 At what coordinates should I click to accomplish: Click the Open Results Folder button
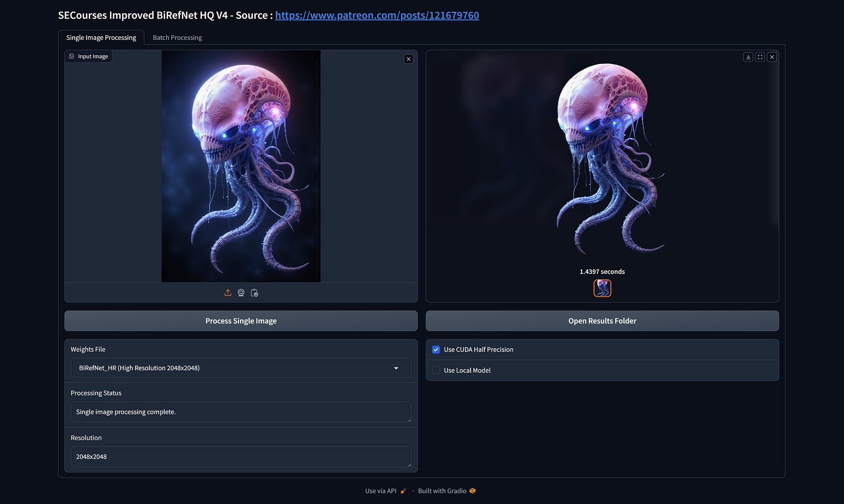coord(602,321)
